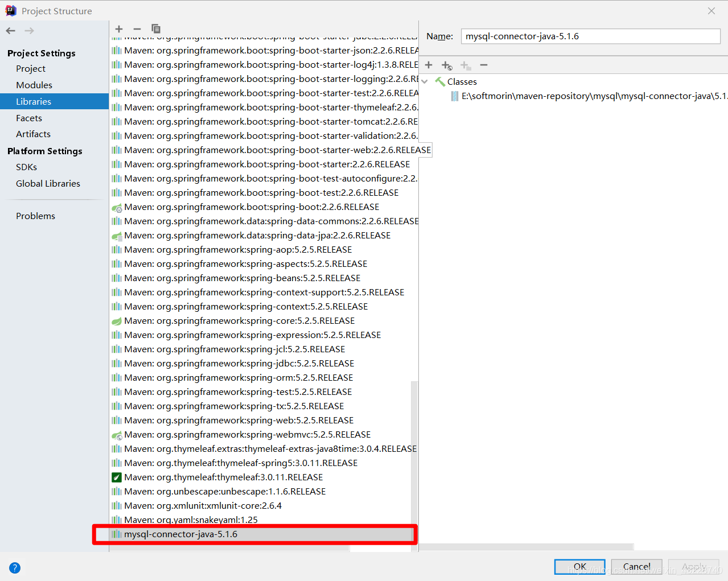728x581 pixels.
Task: Click the forward navigation arrow
Action: pyautogui.click(x=29, y=31)
